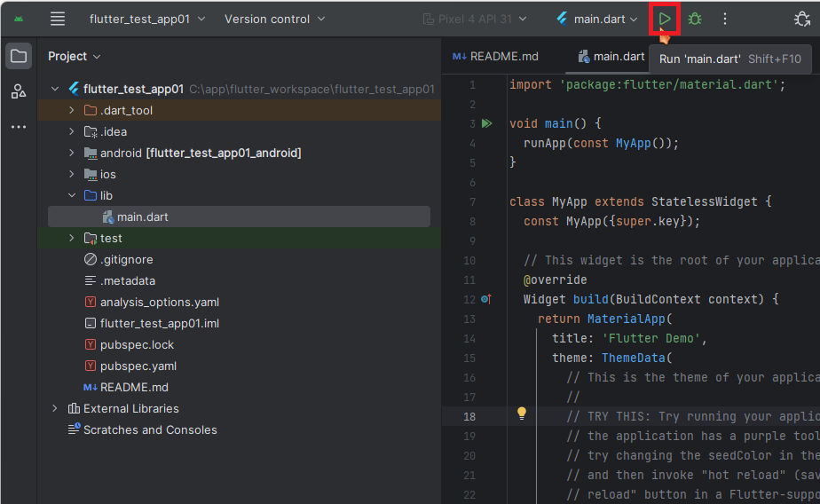Run main.dart with the green play button
This screenshot has height=504, width=820.
tap(664, 19)
